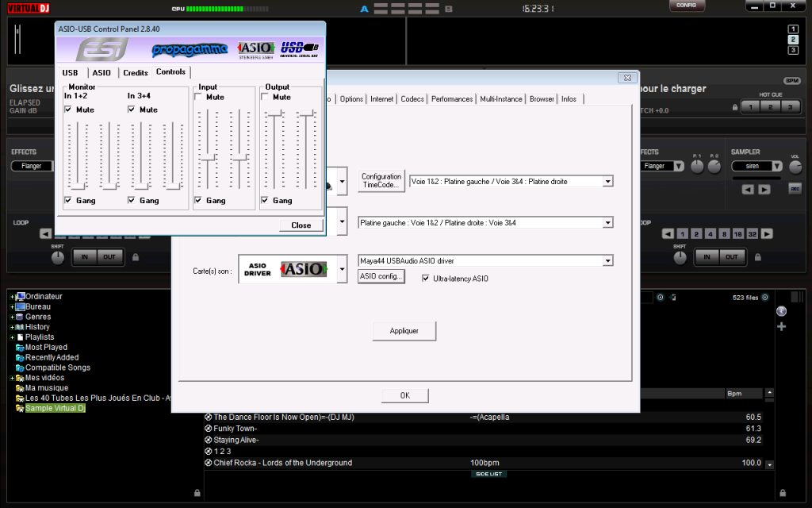This screenshot has height=508, width=812.
Task: Click the Appliquer button
Action: point(404,331)
